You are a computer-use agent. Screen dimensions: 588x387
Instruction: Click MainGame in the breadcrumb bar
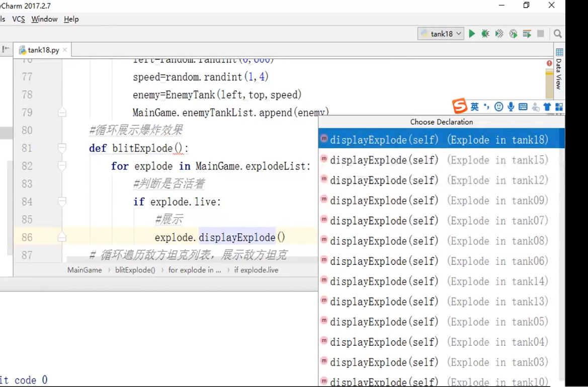pos(85,270)
